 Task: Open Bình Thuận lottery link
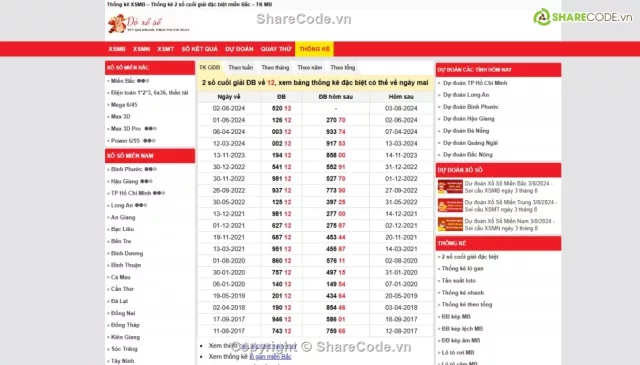pyautogui.click(x=126, y=265)
